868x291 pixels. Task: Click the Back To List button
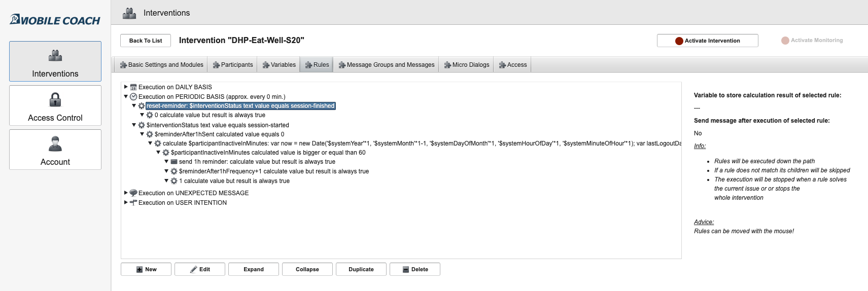[x=146, y=41]
